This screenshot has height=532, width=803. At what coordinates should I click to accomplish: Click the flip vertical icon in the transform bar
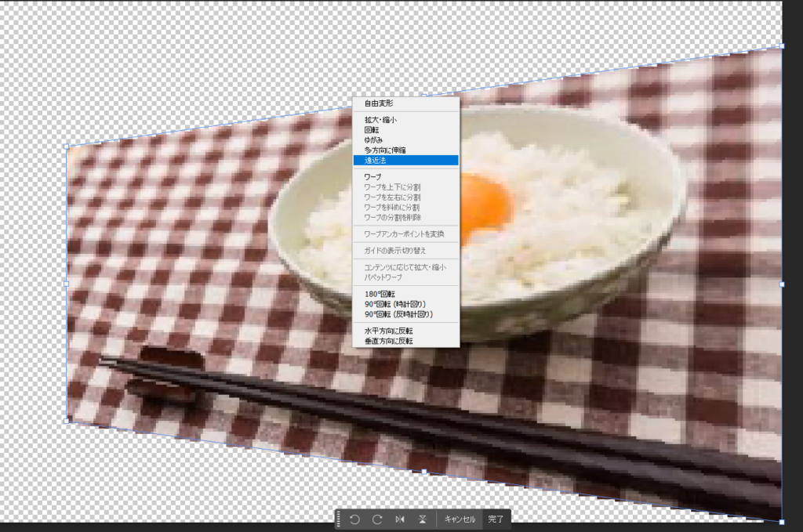[422, 519]
